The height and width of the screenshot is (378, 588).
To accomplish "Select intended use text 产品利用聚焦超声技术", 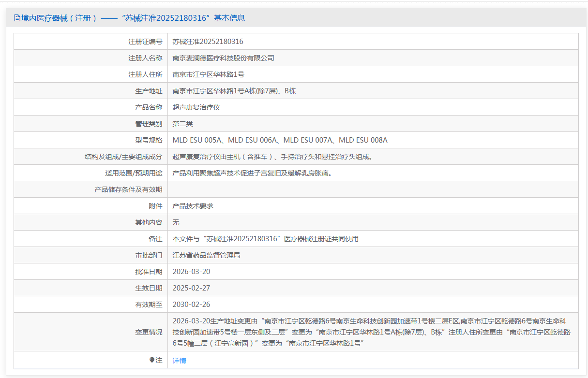I will pos(253,173).
